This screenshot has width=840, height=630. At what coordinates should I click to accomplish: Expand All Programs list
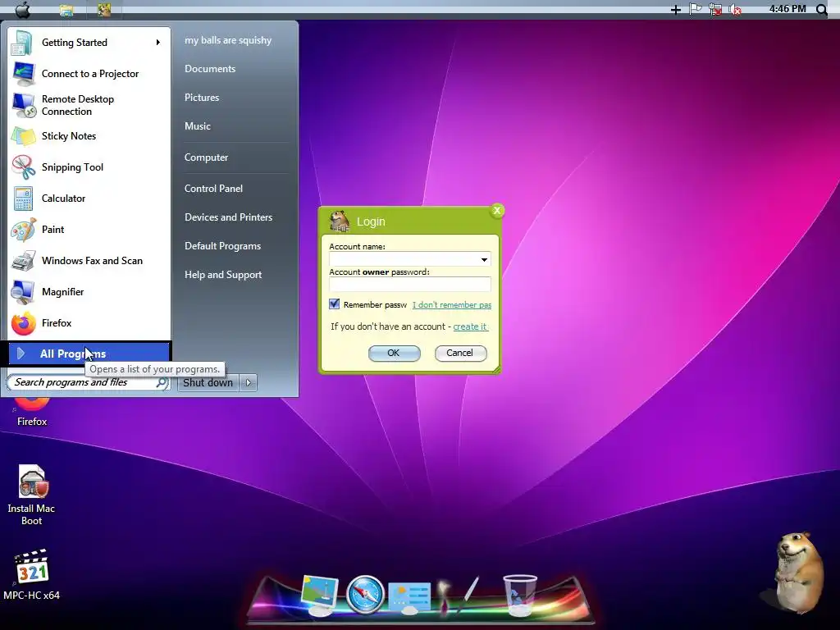tap(89, 354)
